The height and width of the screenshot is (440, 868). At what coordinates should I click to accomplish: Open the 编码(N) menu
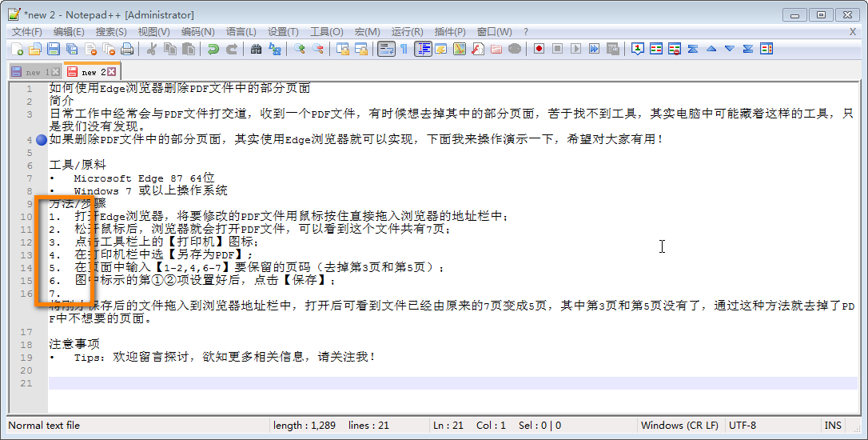197,31
